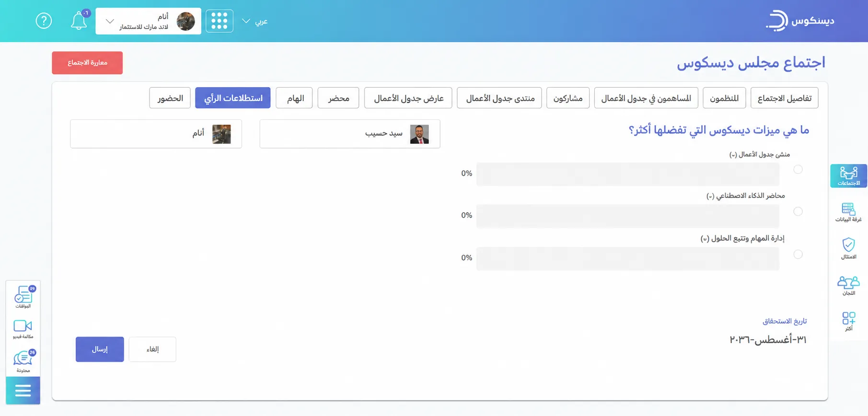868x416 pixels.
Task: Expand the عربي language dropdown
Action: click(x=255, y=21)
